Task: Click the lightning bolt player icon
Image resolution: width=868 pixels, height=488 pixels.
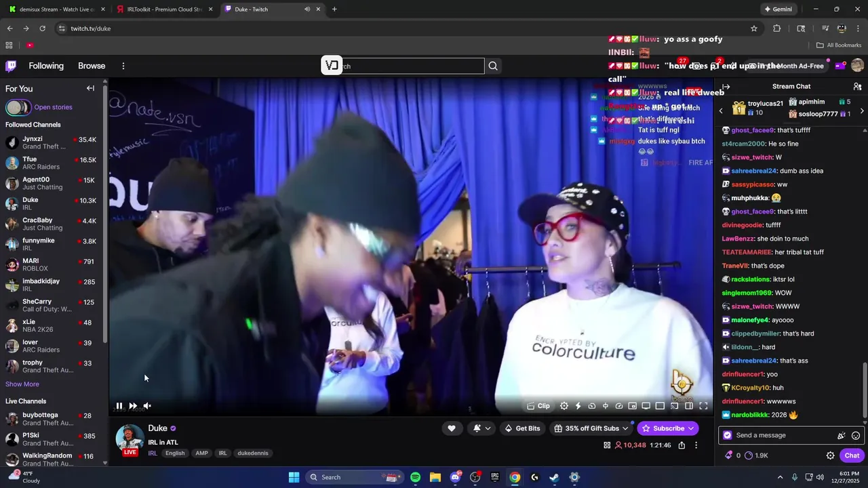Action: [x=578, y=406]
